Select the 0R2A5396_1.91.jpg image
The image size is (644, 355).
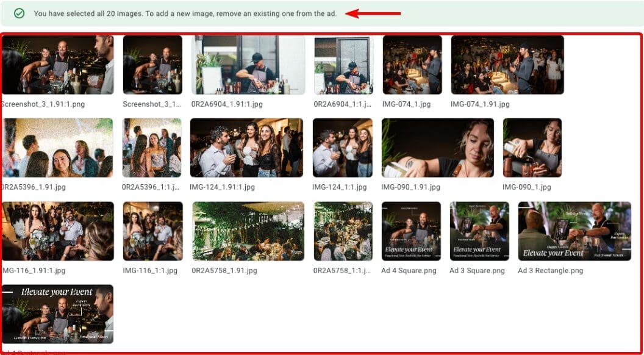[x=58, y=148]
